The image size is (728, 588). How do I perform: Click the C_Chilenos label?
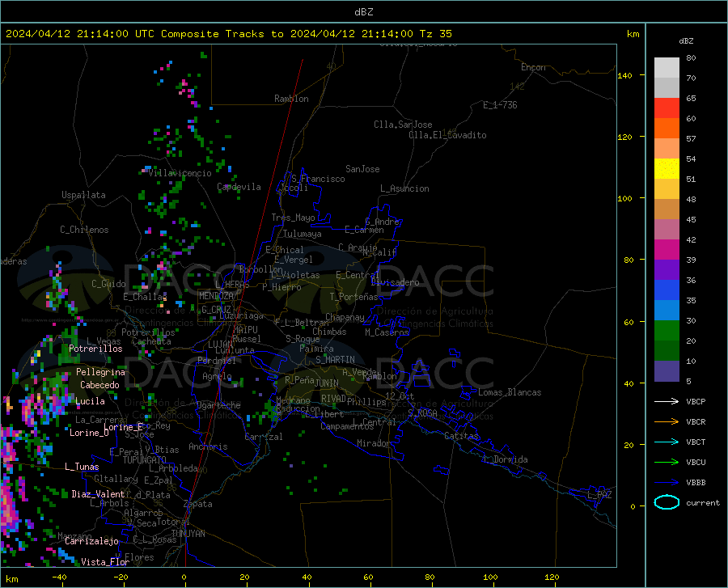pyautogui.click(x=84, y=230)
